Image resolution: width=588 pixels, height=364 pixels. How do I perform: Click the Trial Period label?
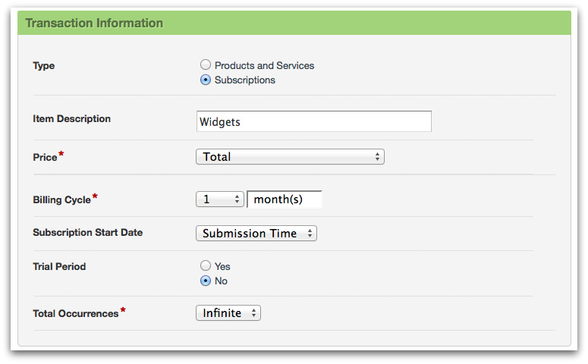(x=59, y=267)
